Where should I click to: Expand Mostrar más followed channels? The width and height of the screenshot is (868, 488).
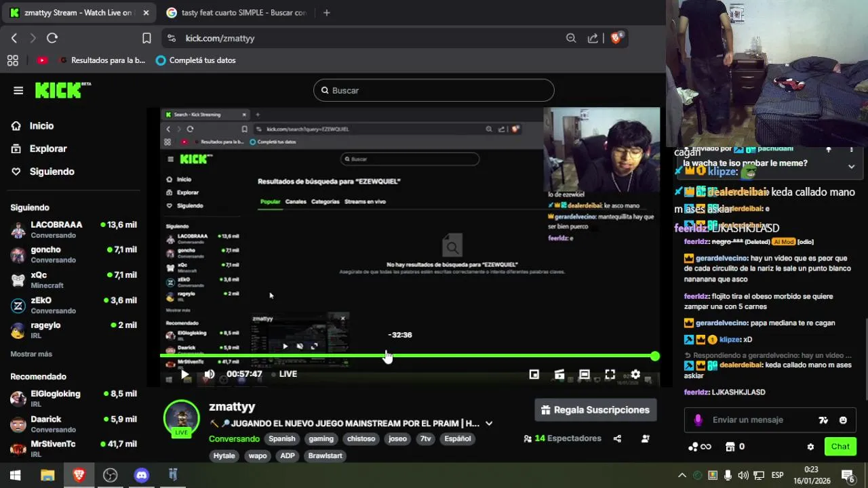(x=31, y=354)
